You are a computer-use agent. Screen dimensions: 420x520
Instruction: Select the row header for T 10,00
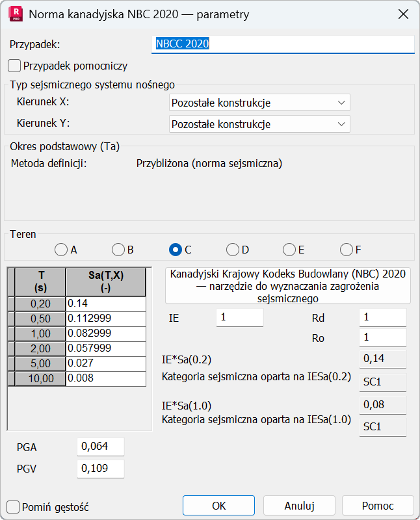(40, 378)
